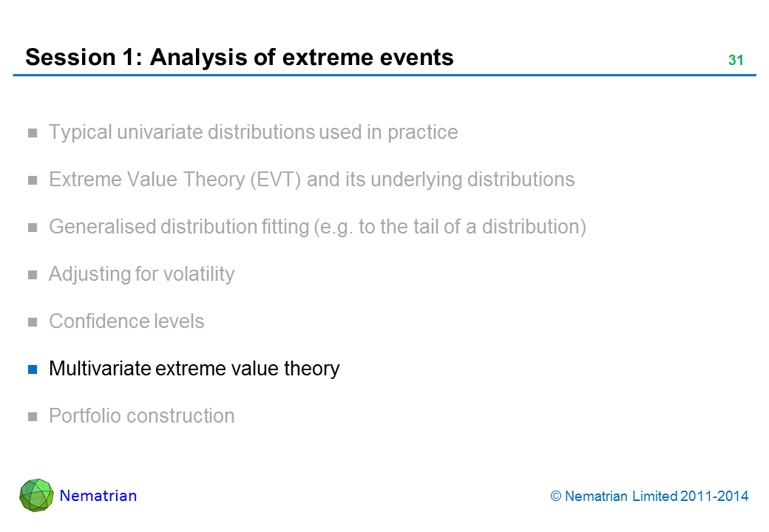Click the Session 1 slide title

click(x=240, y=58)
